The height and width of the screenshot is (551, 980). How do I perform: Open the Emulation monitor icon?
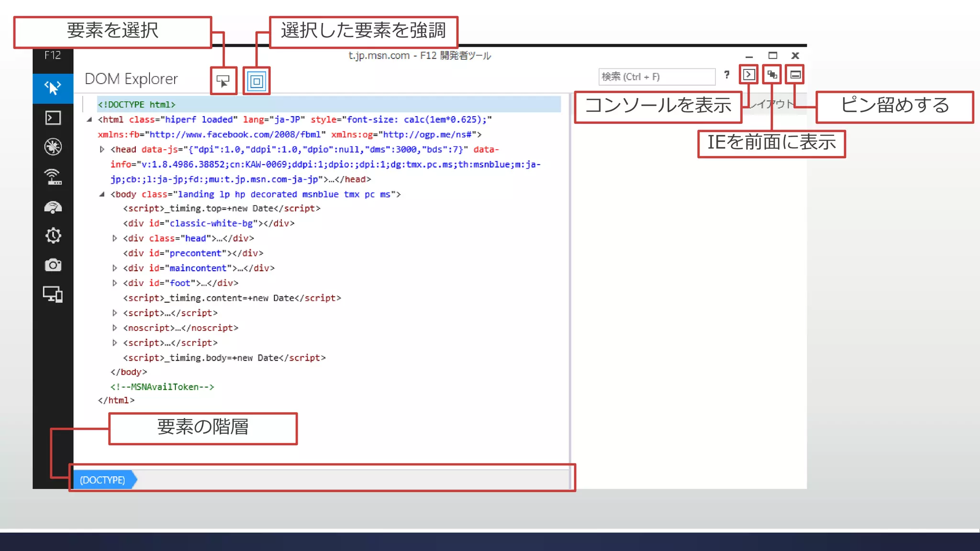[53, 295]
